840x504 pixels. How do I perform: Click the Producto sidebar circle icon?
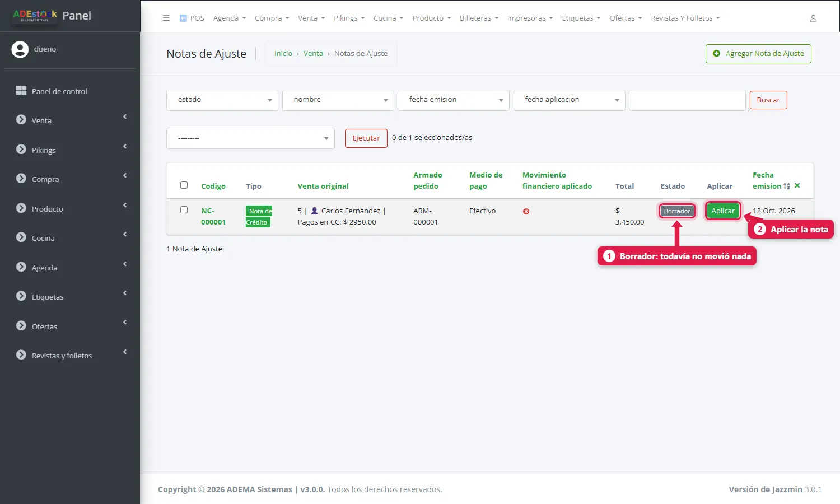tap(21, 208)
